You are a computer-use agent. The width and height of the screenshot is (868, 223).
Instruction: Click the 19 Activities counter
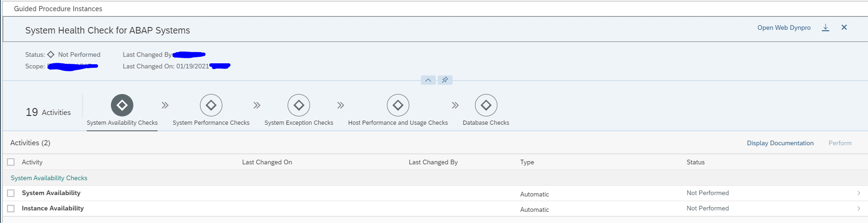point(48,112)
